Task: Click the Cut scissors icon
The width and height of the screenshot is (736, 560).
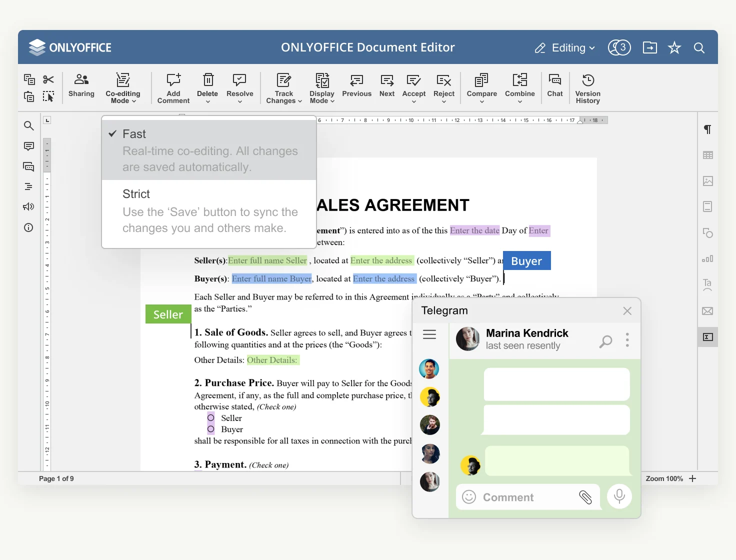Action: [x=48, y=79]
